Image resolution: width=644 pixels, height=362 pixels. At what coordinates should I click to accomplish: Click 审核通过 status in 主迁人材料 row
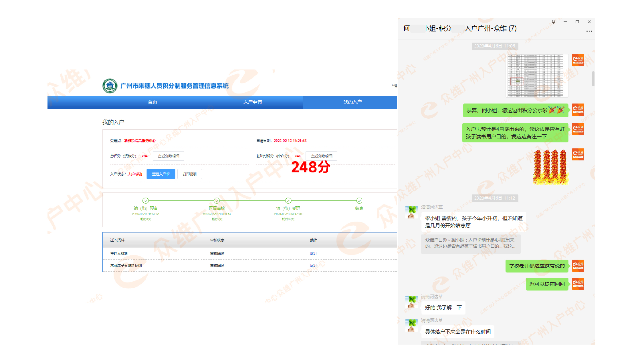click(217, 254)
